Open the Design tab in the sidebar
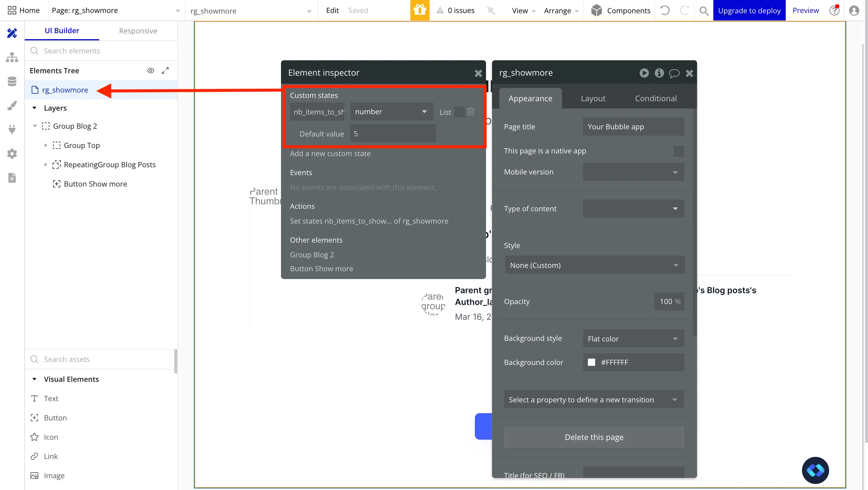This screenshot has height=490, width=868. (x=12, y=33)
